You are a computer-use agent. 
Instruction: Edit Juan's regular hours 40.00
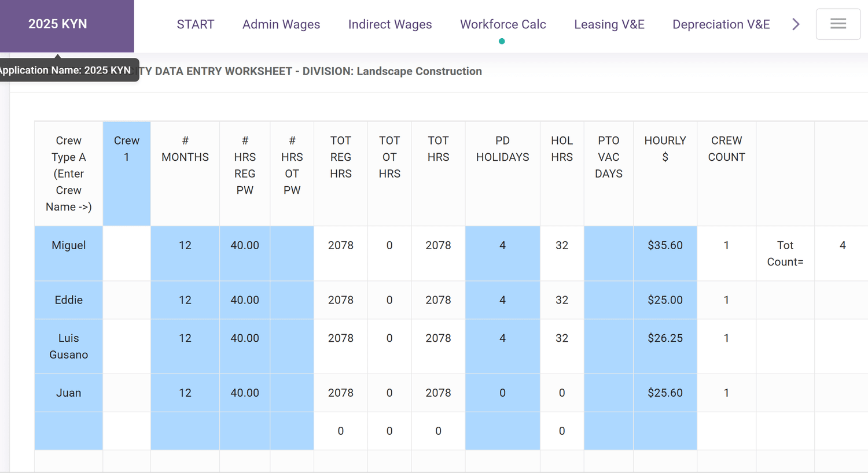pyautogui.click(x=245, y=393)
